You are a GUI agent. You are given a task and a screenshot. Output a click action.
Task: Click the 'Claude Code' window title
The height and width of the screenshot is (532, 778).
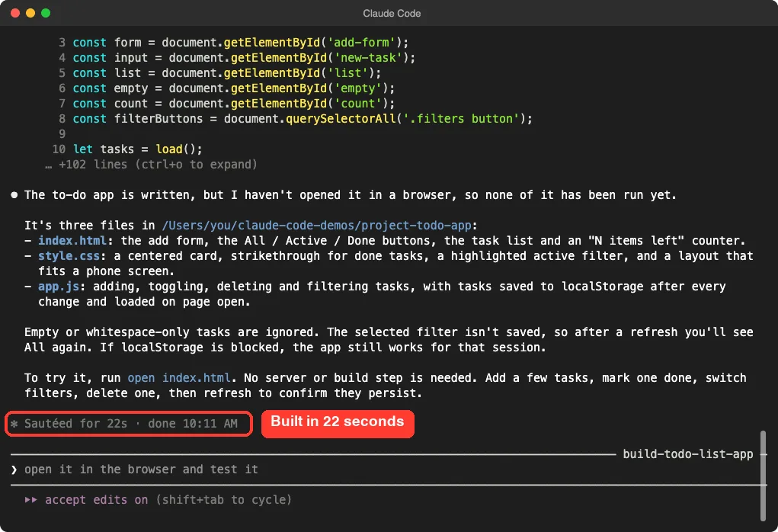click(392, 14)
